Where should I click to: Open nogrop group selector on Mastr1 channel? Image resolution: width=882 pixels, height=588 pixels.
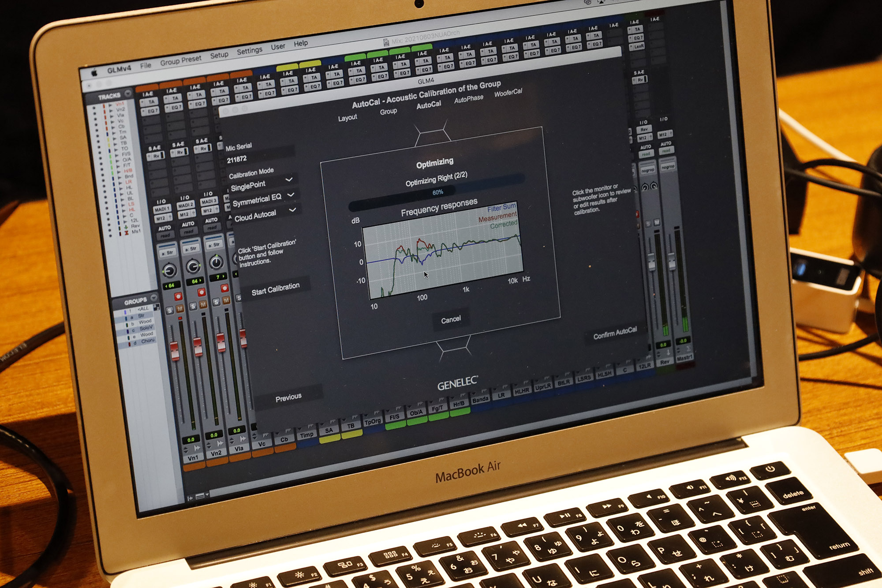(x=668, y=167)
